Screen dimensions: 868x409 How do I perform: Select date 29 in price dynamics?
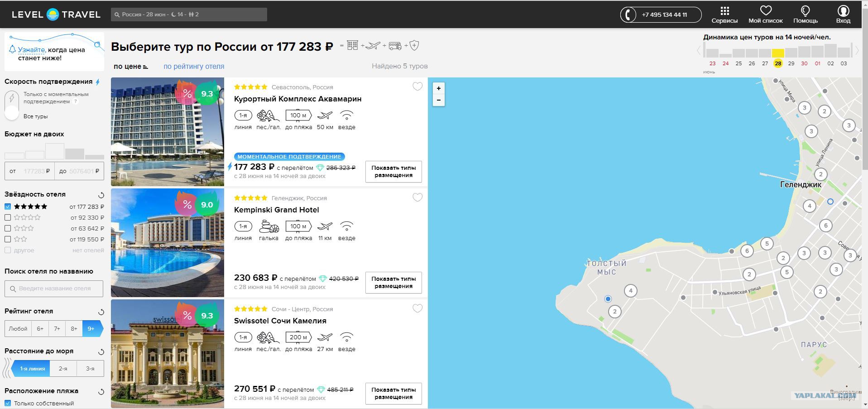point(791,63)
